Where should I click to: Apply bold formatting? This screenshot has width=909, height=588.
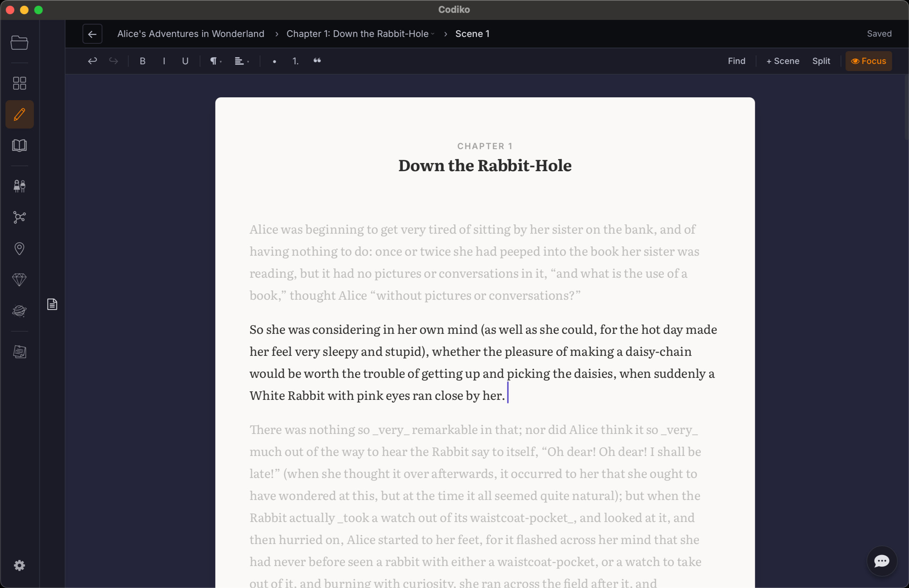[x=143, y=61]
